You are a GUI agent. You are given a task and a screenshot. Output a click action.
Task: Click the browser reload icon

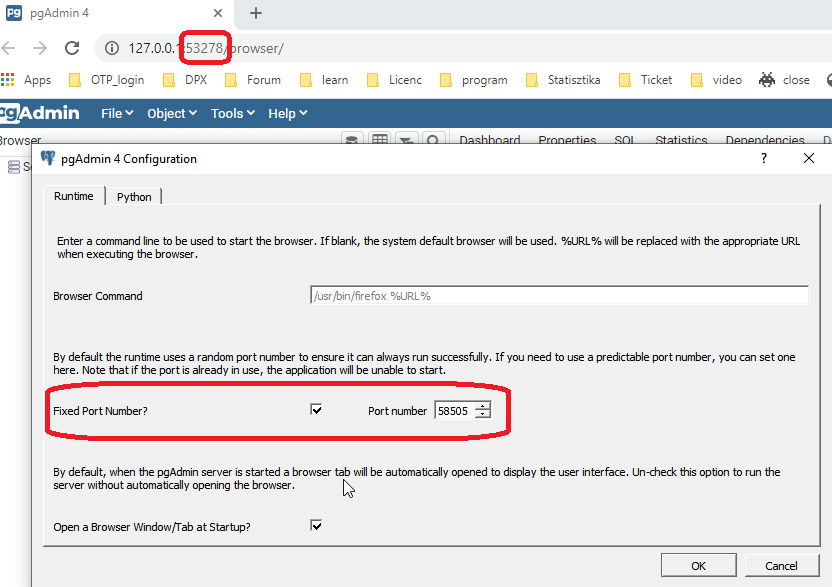click(72, 48)
